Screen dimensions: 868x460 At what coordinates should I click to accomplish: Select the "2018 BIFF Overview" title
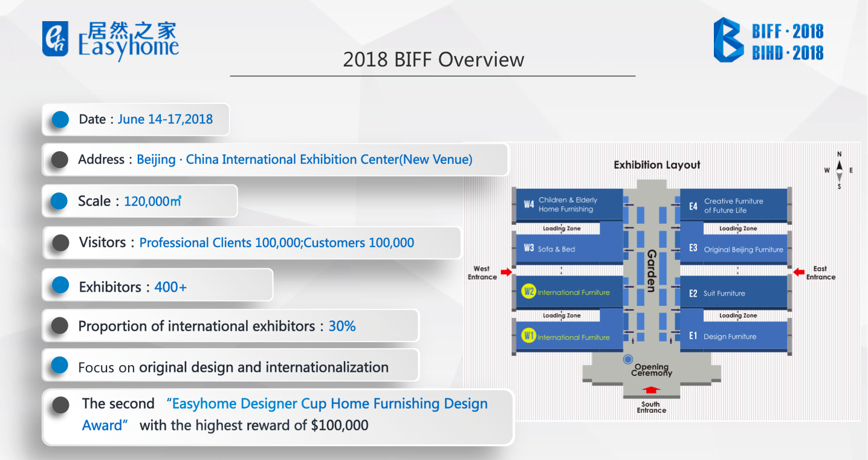coord(433,60)
